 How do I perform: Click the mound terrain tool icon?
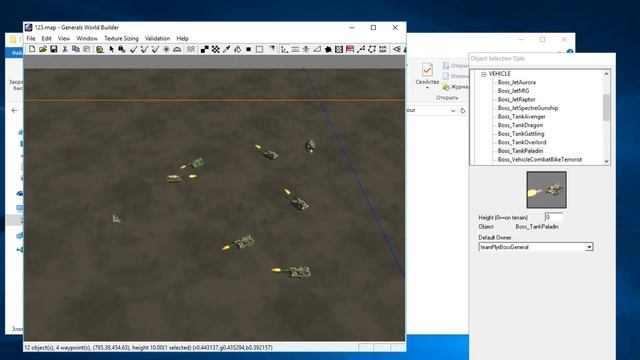(x=177, y=49)
